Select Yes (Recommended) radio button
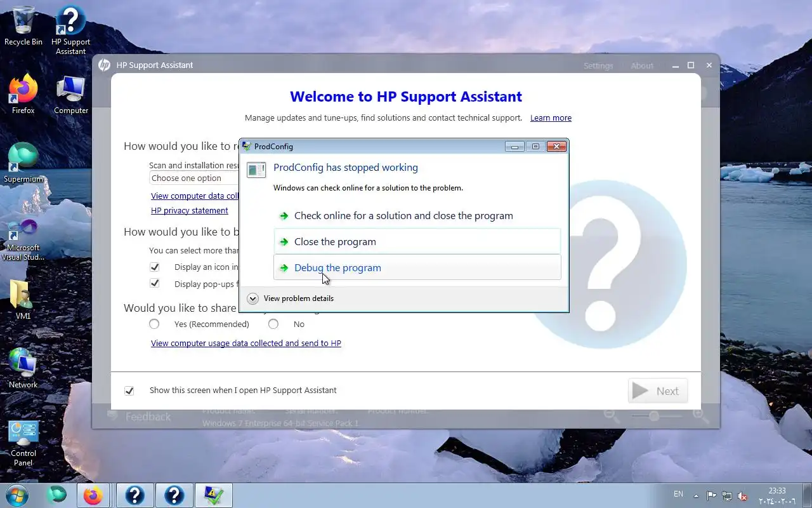The width and height of the screenshot is (812, 508). point(154,324)
